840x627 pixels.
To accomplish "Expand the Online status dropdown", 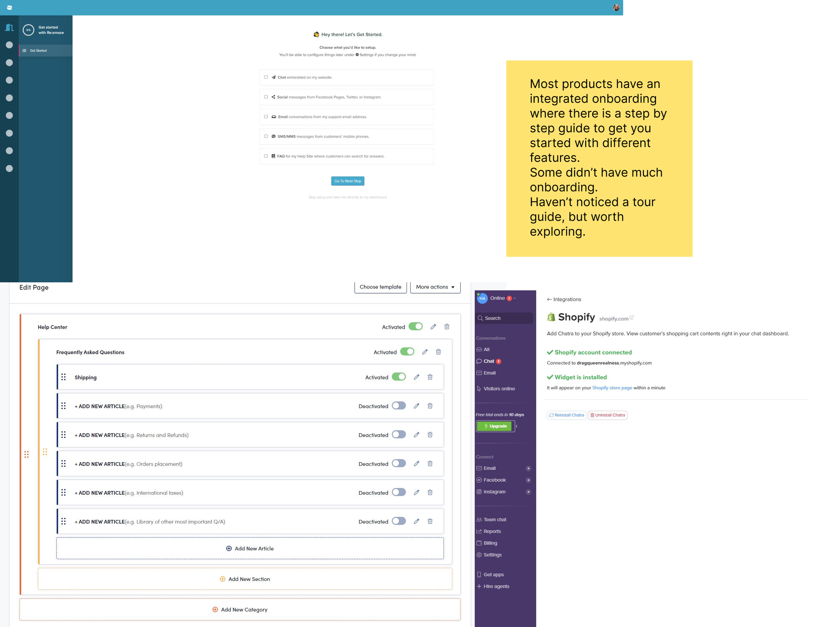I will [x=514, y=298].
